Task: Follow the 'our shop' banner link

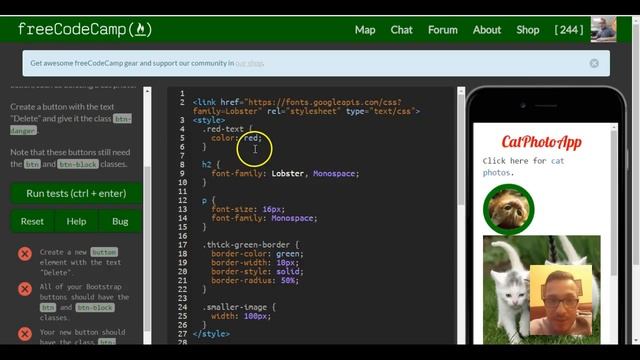Action: [x=249, y=63]
